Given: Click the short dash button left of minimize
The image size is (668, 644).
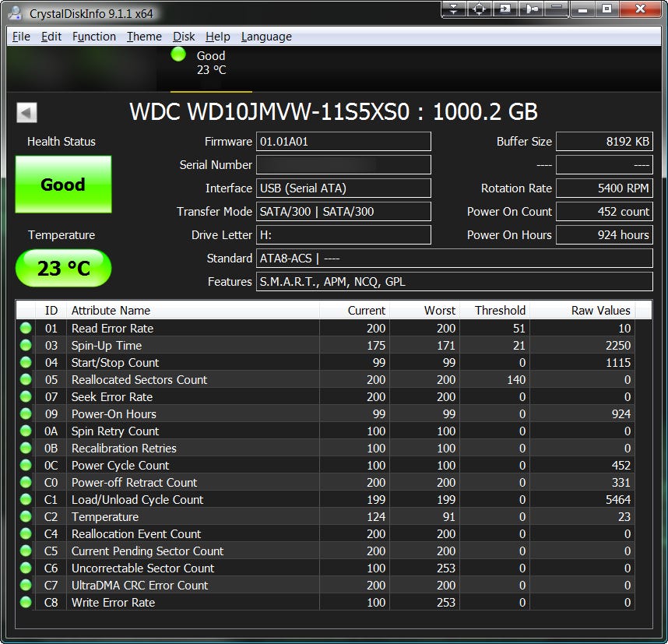Looking at the screenshot, I should pos(557,9).
